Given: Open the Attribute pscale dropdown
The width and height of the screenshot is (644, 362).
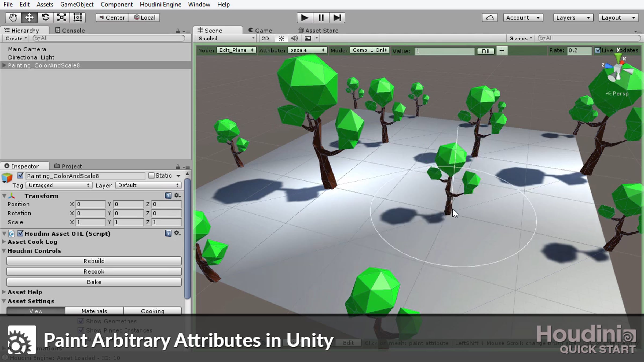Looking at the screenshot, I should (307, 50).
